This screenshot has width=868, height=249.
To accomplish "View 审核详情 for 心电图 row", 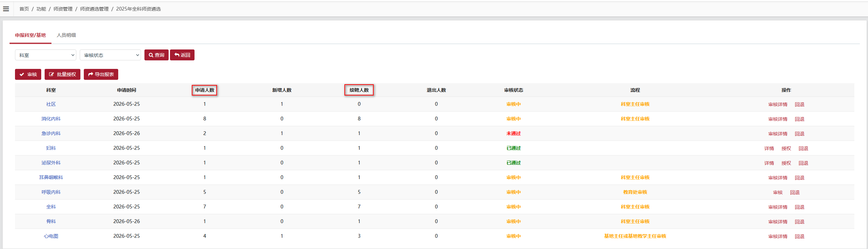I will tap(778, 236).
